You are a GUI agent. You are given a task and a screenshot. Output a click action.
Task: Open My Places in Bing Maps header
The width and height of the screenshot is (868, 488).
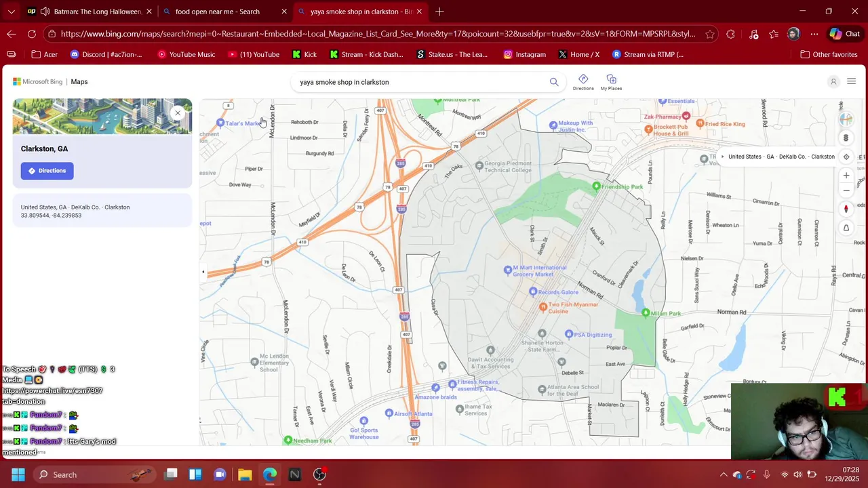[x=611, y=82]
